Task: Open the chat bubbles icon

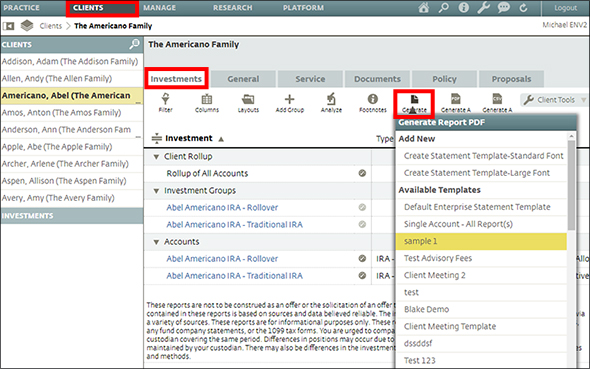Action: pos(503,8)
